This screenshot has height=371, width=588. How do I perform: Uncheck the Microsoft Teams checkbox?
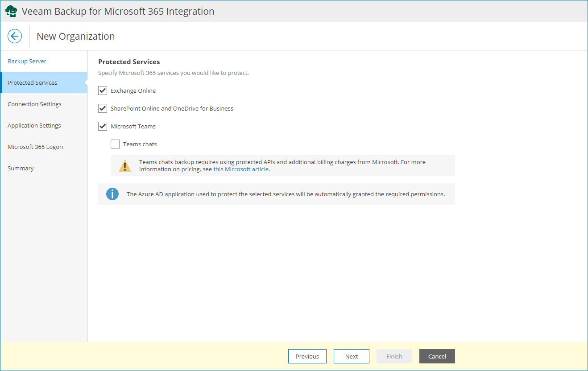pos(103,126)
